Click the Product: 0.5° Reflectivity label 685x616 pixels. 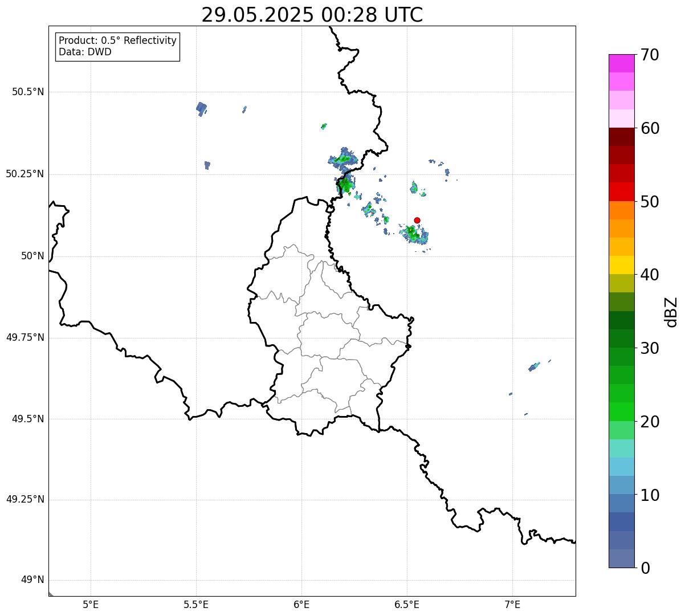pyautogui.click(x=117, y=41)
